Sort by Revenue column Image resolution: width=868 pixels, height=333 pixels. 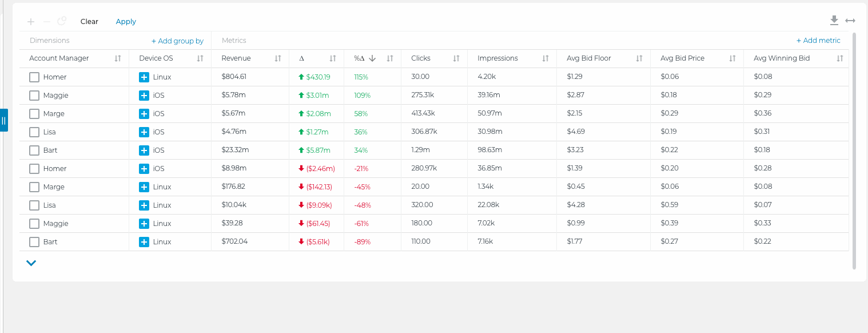(x=278, y=58)
